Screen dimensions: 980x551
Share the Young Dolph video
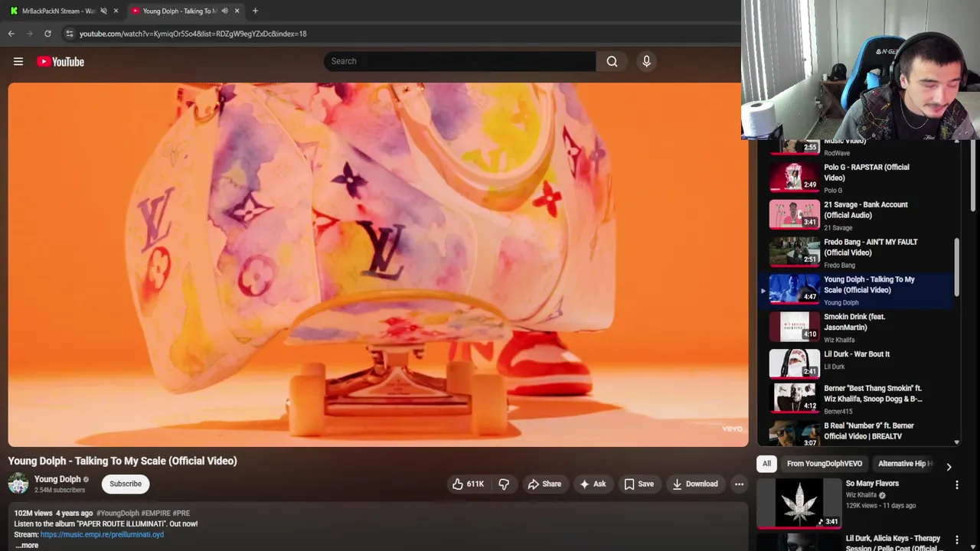(x=544, y=484)
